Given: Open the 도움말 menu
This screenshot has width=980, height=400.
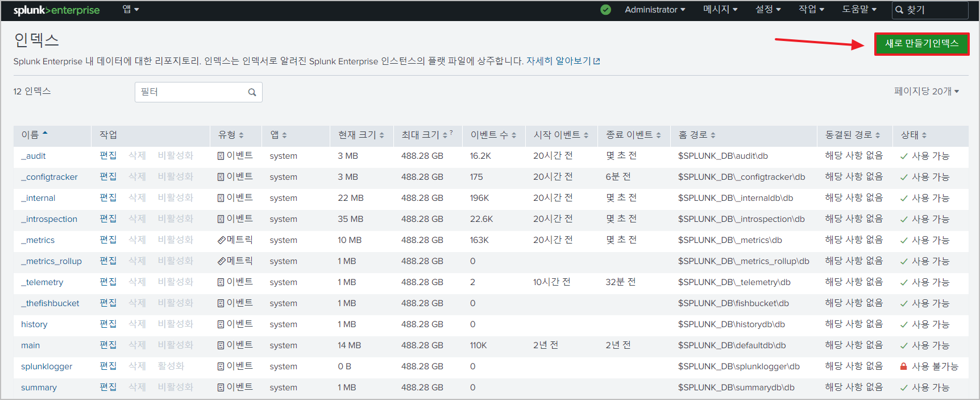Looking at the screenshot, I should (859, 10).
